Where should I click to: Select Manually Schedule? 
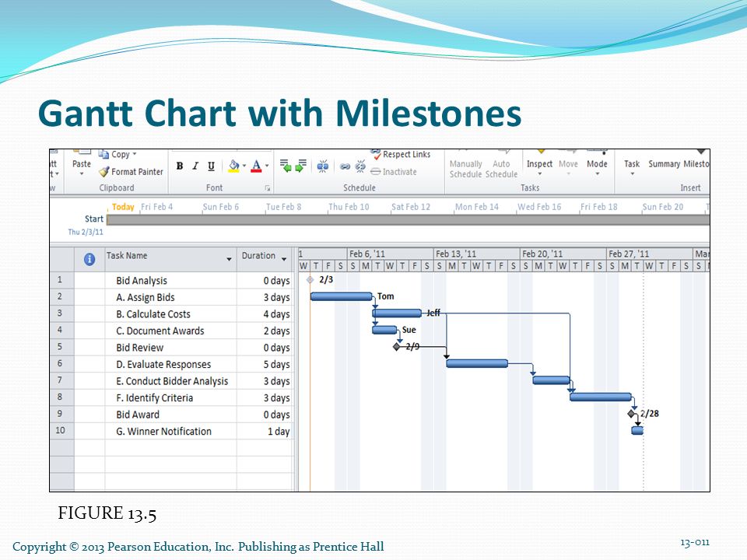[466, 169]
